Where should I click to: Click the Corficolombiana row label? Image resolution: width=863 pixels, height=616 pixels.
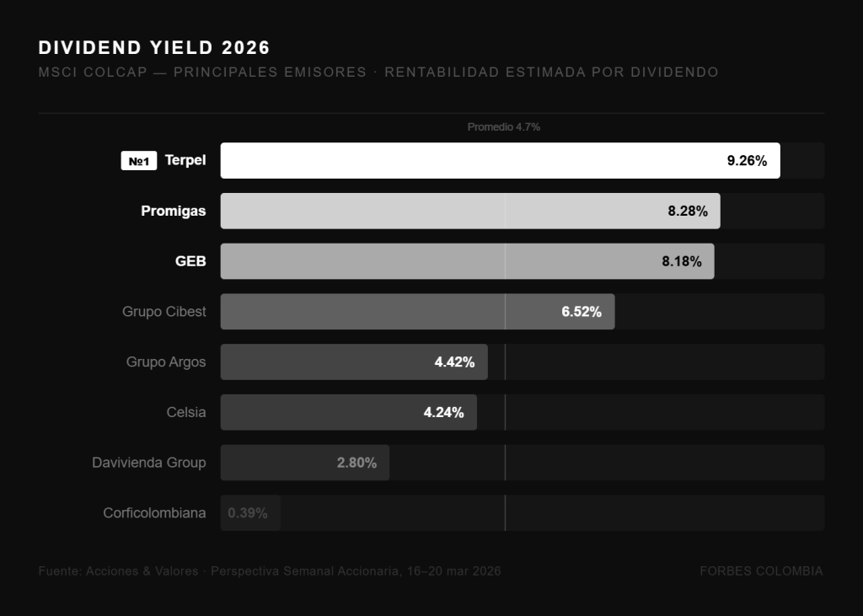pos(154,513)
